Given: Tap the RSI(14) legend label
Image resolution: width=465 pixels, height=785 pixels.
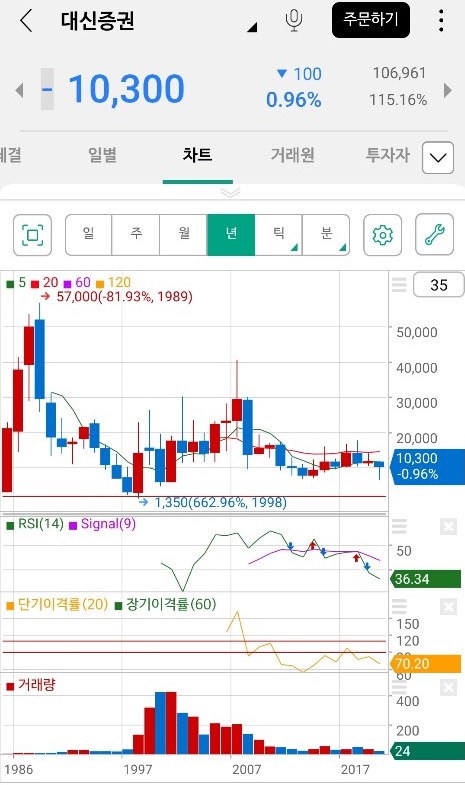Looking at the screenshot, I should (35, 524).
